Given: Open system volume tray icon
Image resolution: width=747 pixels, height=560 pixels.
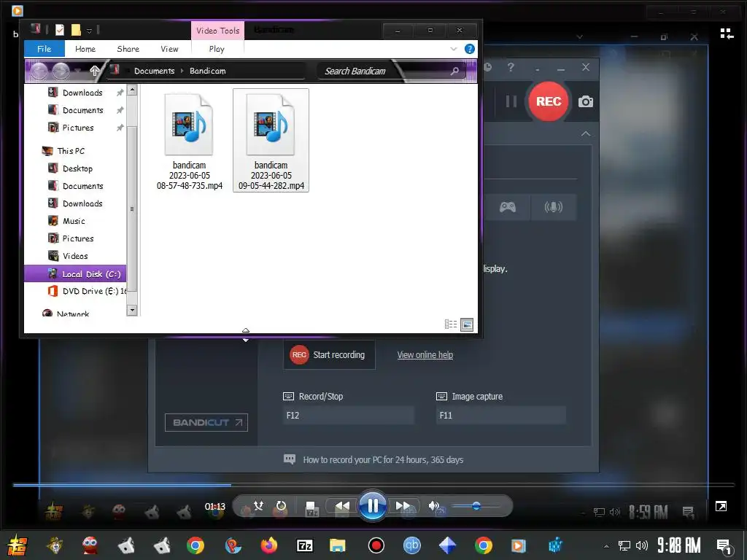Looking at the screenshot, I should (642, 545).
